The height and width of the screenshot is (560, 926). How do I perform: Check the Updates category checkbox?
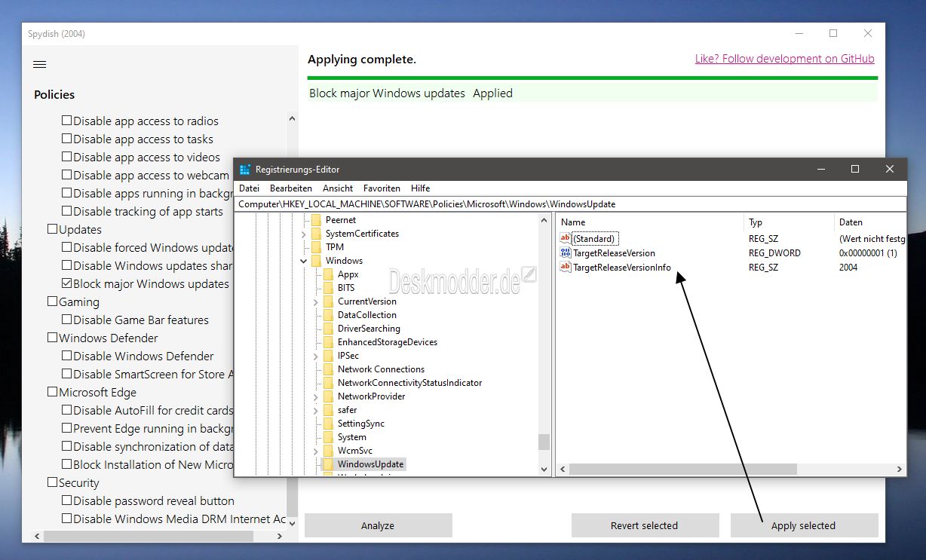(x=52, y=229)
